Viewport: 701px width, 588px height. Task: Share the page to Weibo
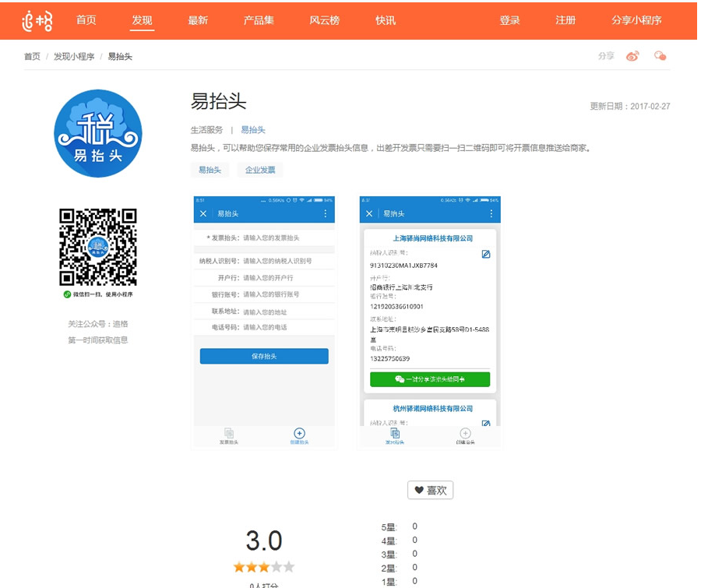pos(632,55)
